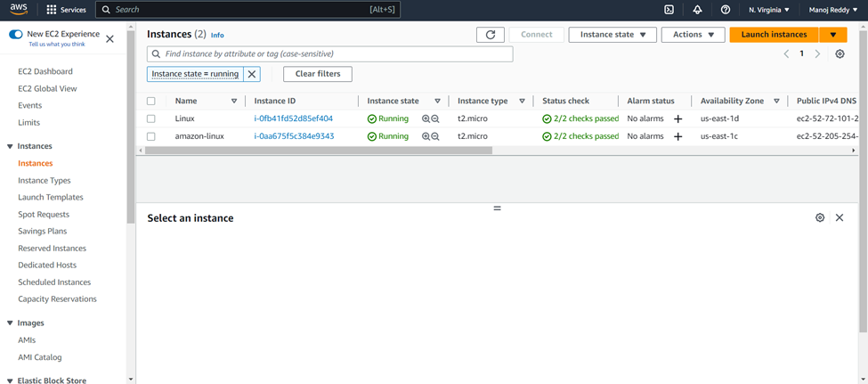868x384 pixels.
Task: Focus the top AWS Search box
Action: pos(247,10)
